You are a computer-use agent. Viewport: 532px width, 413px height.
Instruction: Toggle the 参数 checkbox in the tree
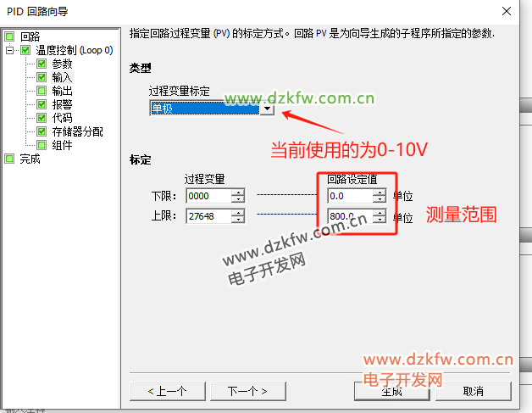(x=42, y=64)
